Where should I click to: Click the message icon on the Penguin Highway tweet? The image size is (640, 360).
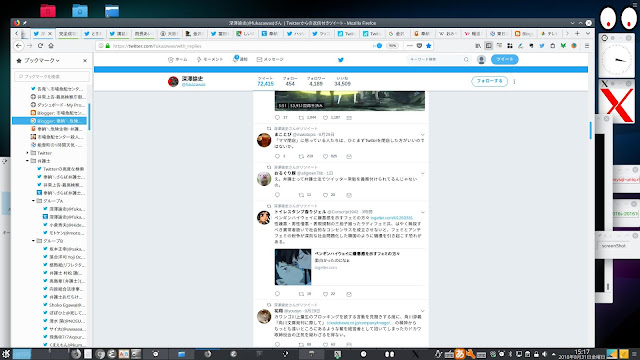pyautogui.click(x=349, y=294)
